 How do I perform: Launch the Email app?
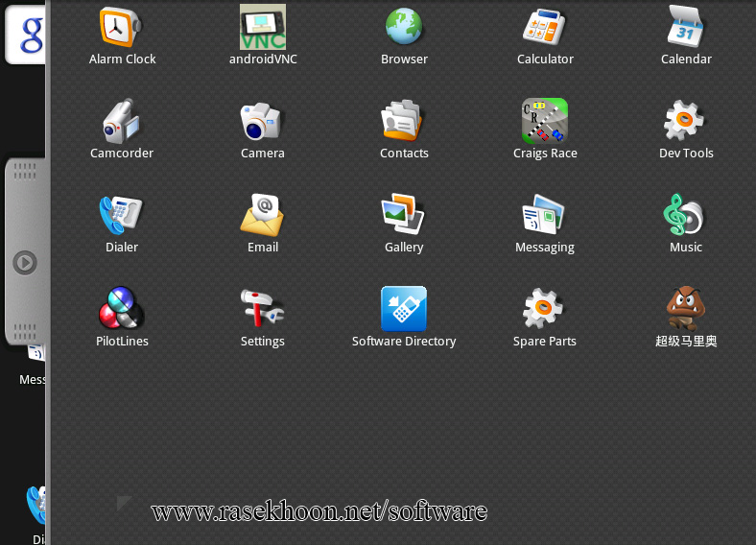click(263, 216)
